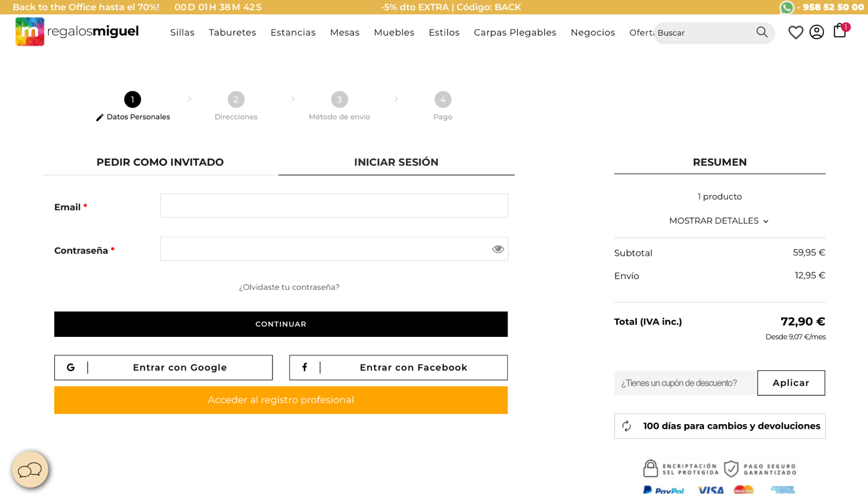The image size is (868, 494).
Task: Open the Estancias menu
Action: point(293,33)
